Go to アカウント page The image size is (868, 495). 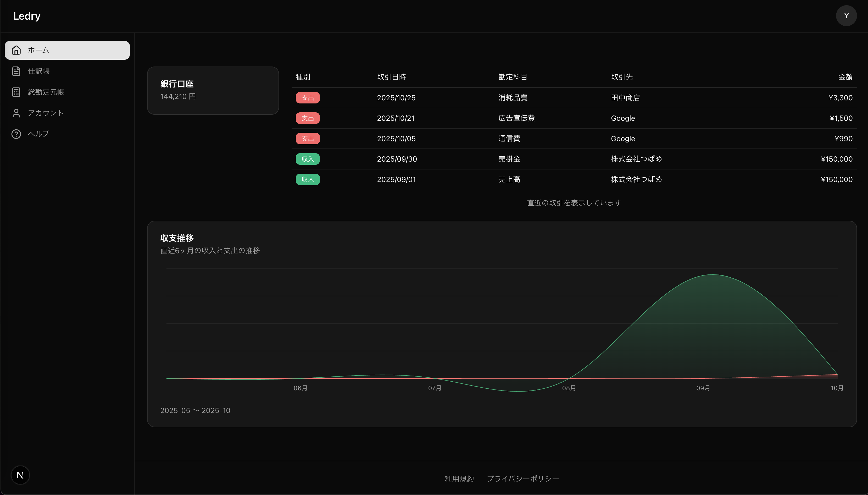click(x=46, y=113)
